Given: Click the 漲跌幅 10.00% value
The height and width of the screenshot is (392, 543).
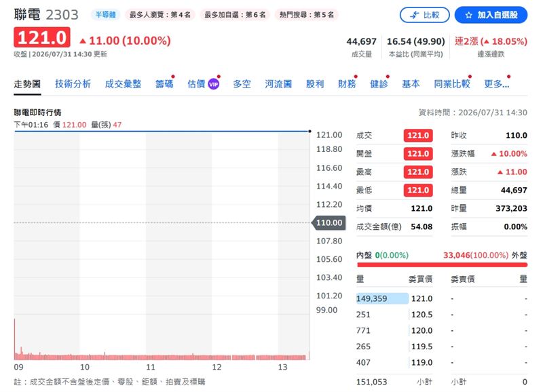Looking at the screenshot, I should click(x=509, y=154).
